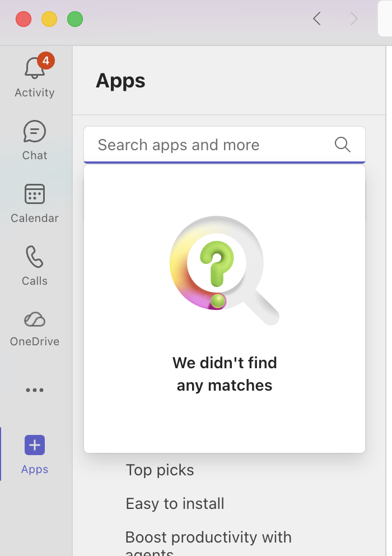Viewport: 392px width, 556px height.
Task: Click the Activity notification badge showing 4
Action: coord(45,60)
